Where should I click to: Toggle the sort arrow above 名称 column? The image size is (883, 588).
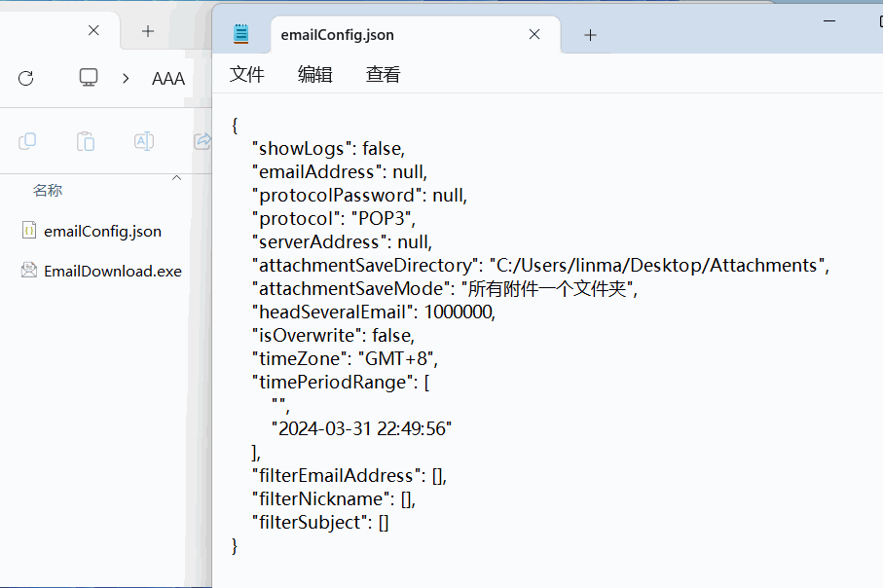(x=176, y=178)
